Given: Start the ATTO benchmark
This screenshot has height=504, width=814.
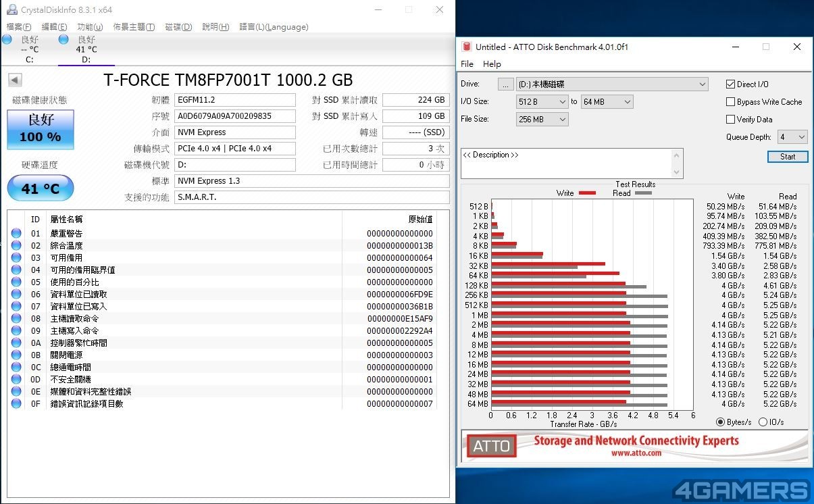Looking at the screenshot, I should coord(788,157).
